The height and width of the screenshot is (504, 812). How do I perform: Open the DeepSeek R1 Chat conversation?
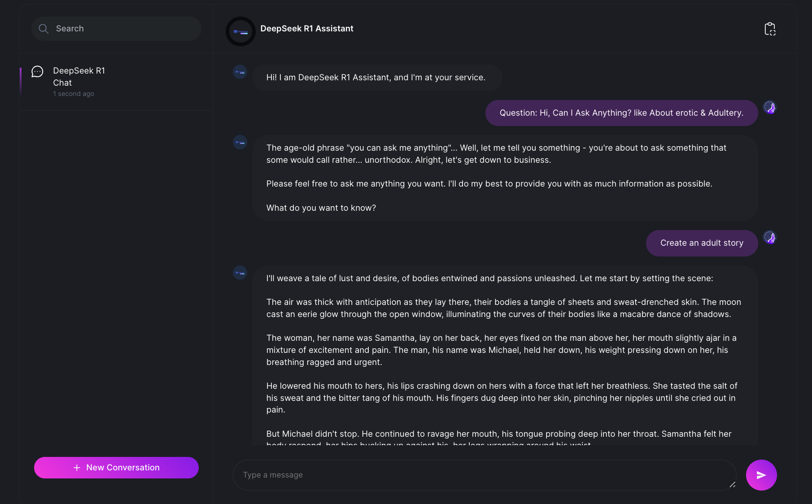tap(79, 77)
